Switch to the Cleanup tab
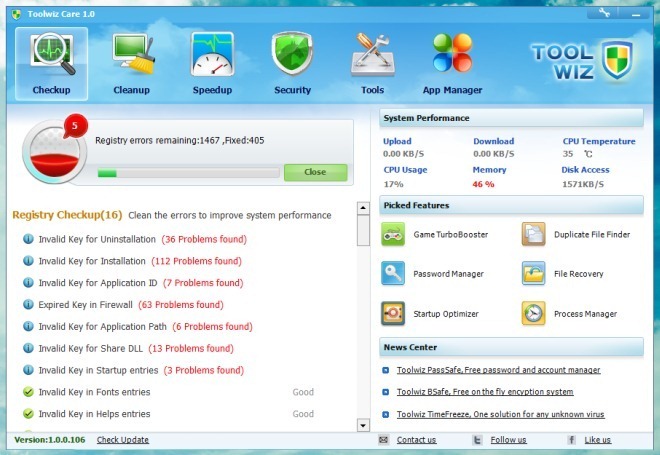This screenshot has height=455, width=660. [132, 64]
